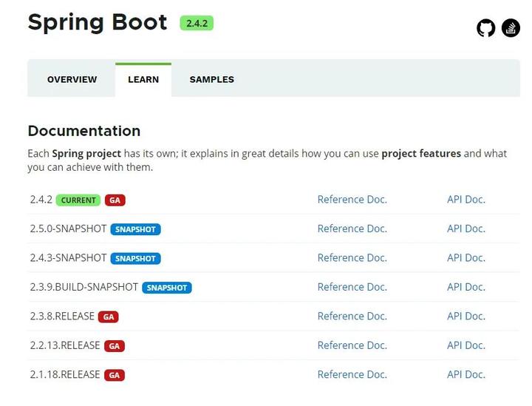This screenshot has width=532, height=406.
Task: Open the Samples tab
Action: (x=211, y=79)
